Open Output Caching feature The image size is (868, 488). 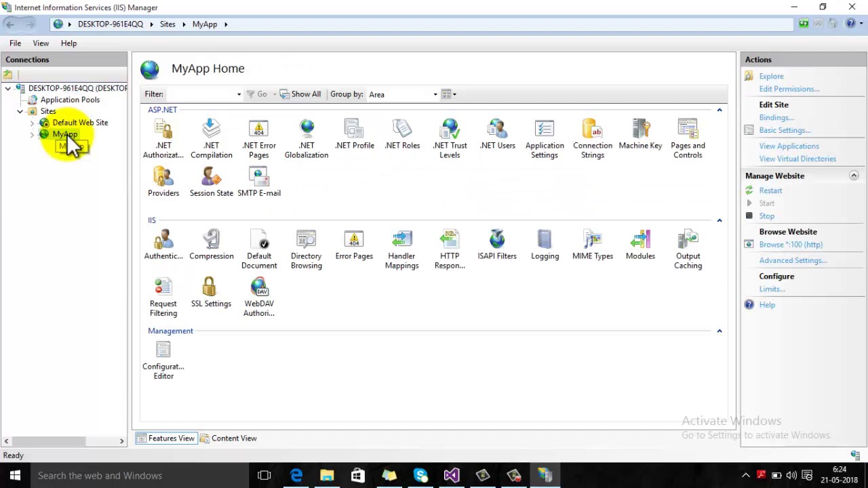coord(688,249)
